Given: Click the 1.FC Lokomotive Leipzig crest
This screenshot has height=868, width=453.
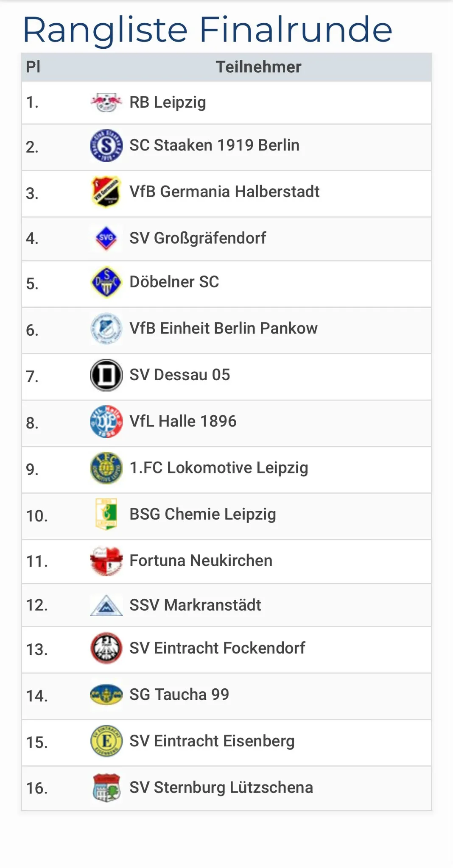Looking at the screenshot, I should click(106, 468).
